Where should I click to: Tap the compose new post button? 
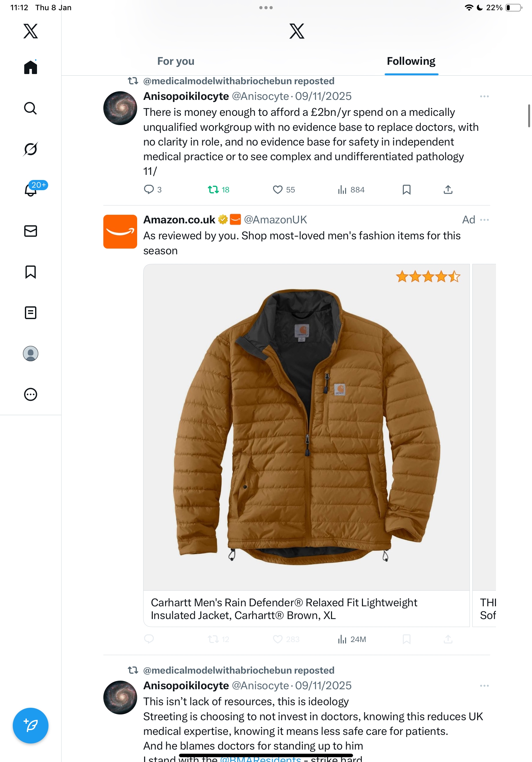[31, 725]
